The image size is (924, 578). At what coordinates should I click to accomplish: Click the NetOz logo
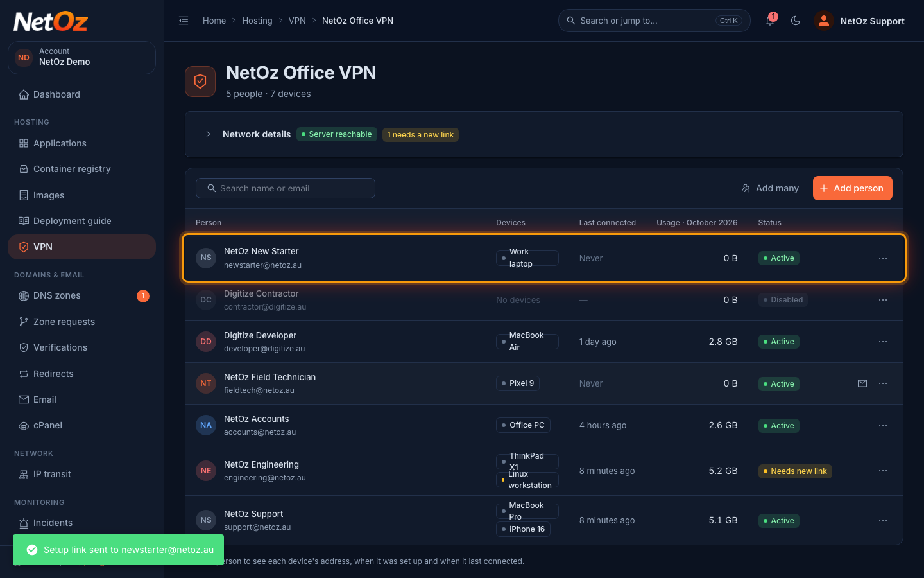[x=51, y=22]
